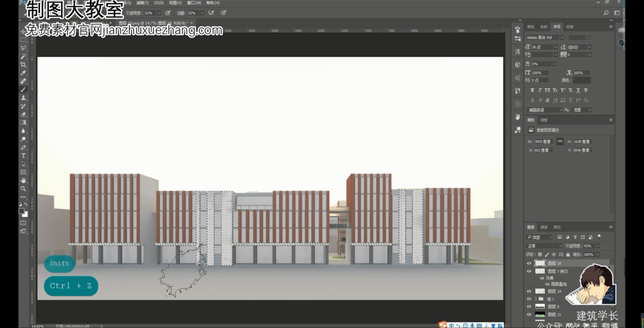Open the 窗口(W) menu

pyautogui.click(x=194, y=3)
